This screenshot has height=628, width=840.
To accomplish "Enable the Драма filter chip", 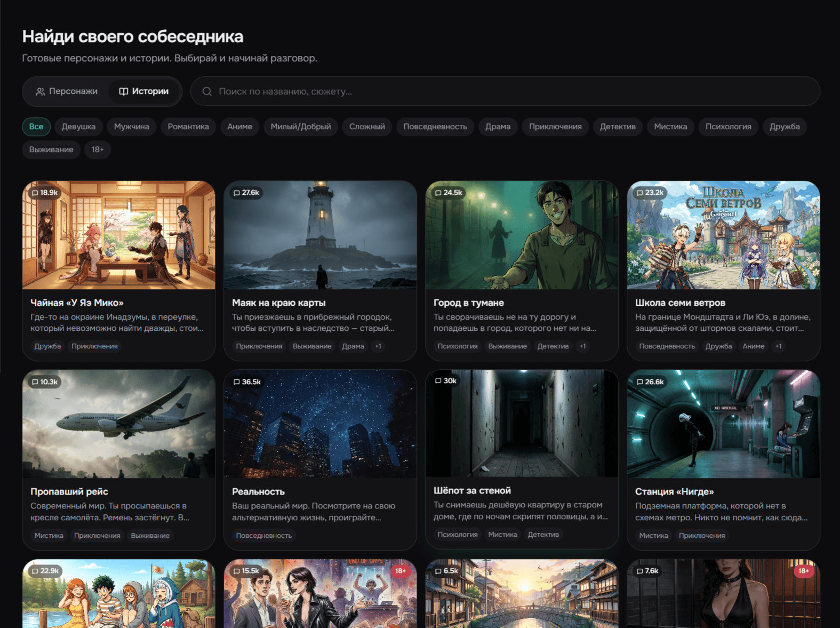I will [498, 126].
